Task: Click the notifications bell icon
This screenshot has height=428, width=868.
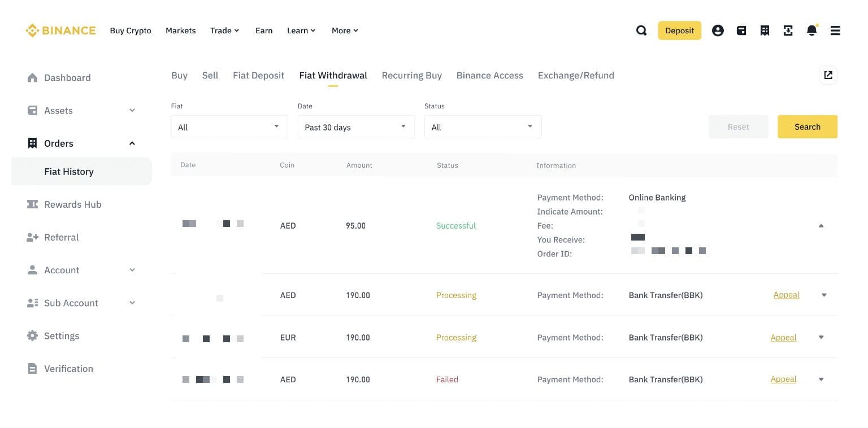Action: click(811, 30)
